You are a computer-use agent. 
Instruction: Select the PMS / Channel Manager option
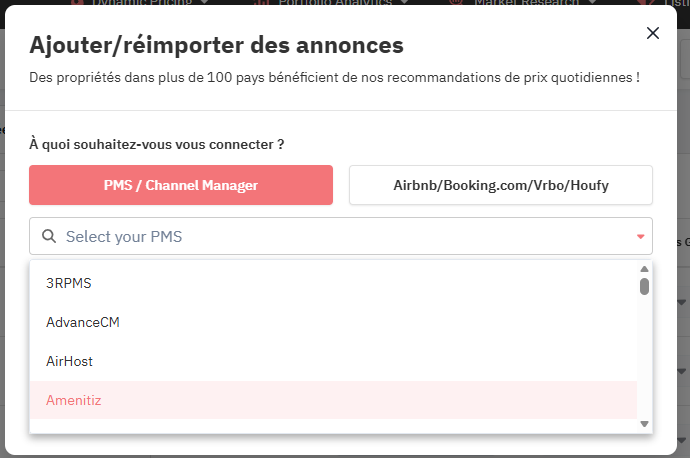181,185
